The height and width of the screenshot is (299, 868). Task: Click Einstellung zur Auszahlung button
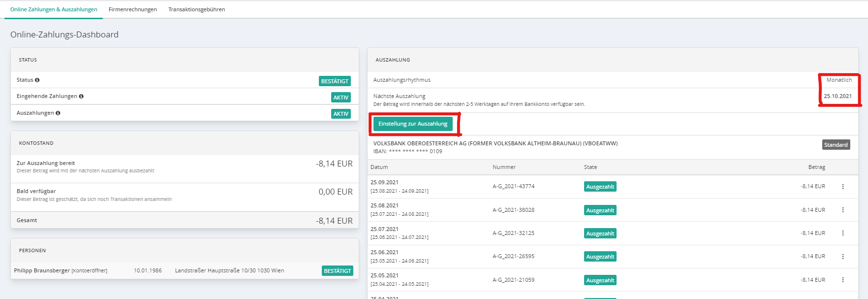(x=413, y=124)
